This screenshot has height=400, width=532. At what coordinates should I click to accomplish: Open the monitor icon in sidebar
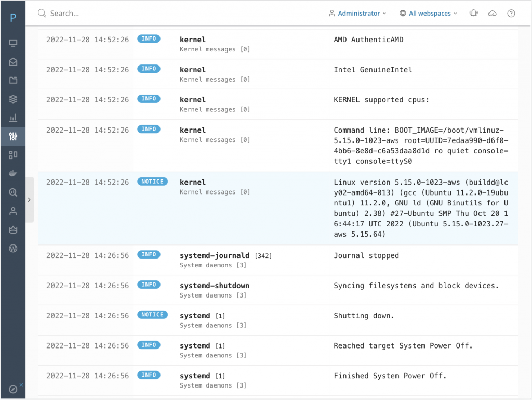[x=13, y=43]
